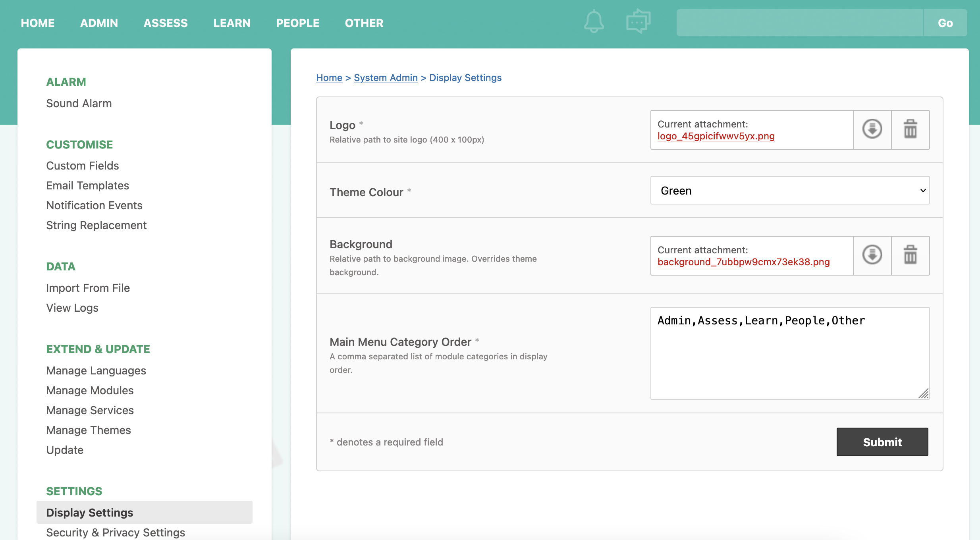Select Display Settings in the sidebar
Viewport: 980px width, 540px height.
[145, 512]
